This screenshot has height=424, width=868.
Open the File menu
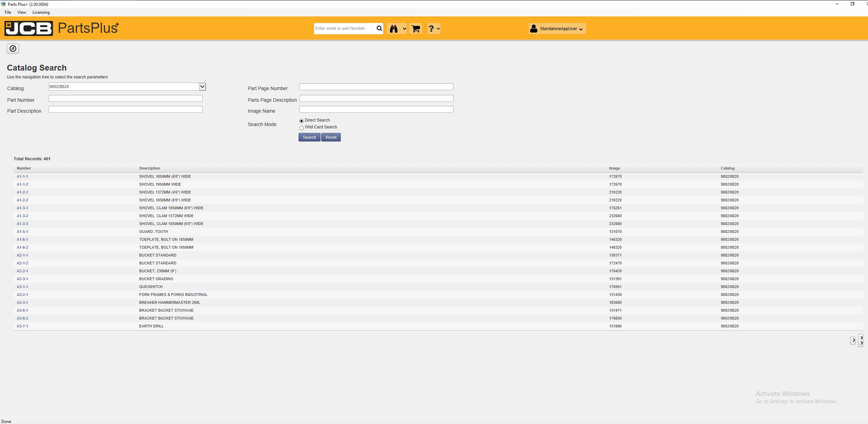(8, 12)
